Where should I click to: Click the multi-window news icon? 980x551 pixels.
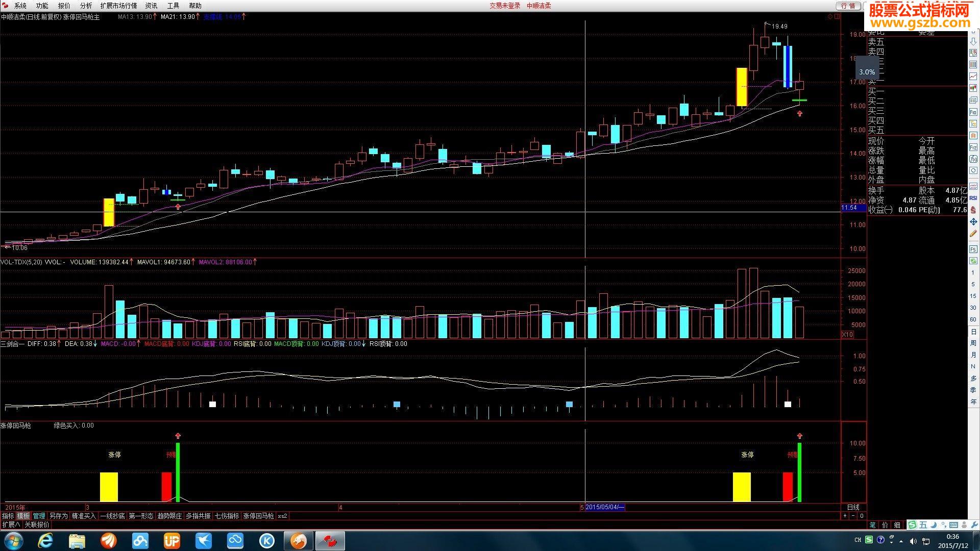973,100
